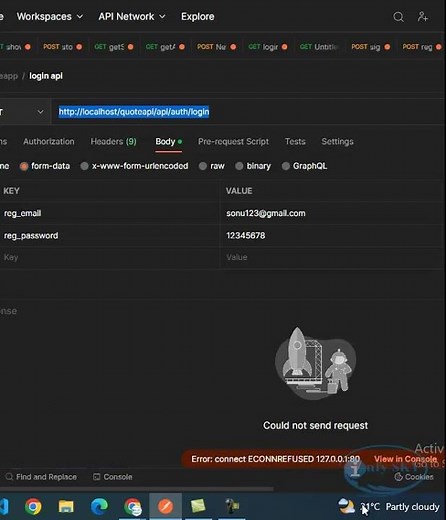Switch to the Body tab
The height and width of the screenshot is (520, 446).
pos(169,141)
